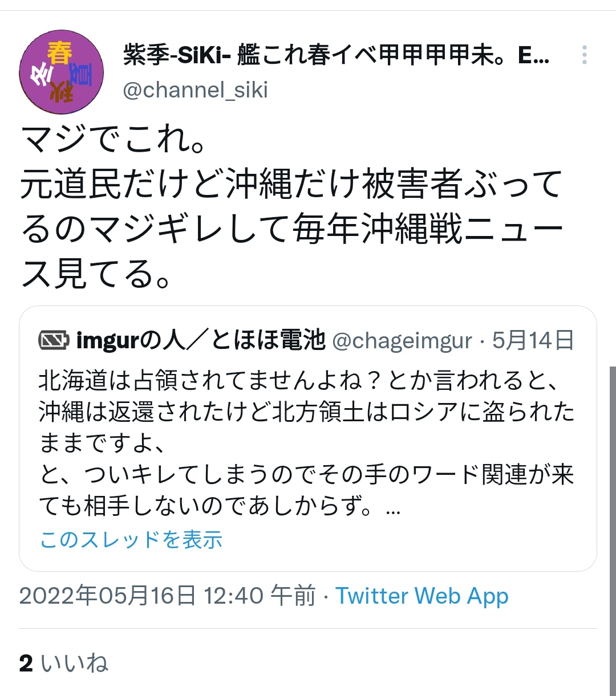Image resolution: width=616 pixels, height=696 pixels.
Task: Click the number 2 of the like count
Action: click(x=26, y=663)
